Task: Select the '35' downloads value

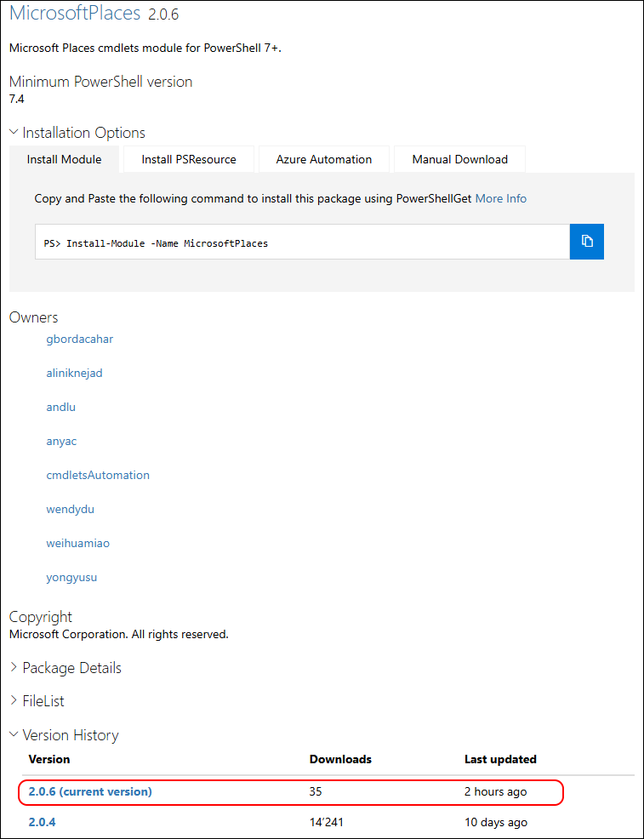Action: click(316, 791)
